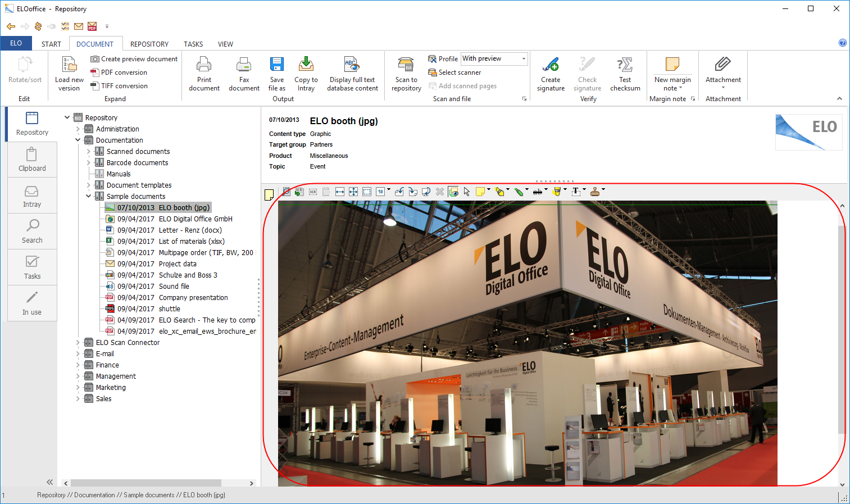Image resolution: width=850 pixels, height=504 pixels.
Task: Collapse the ribbon with the chevron
Action: pos(839,98)
